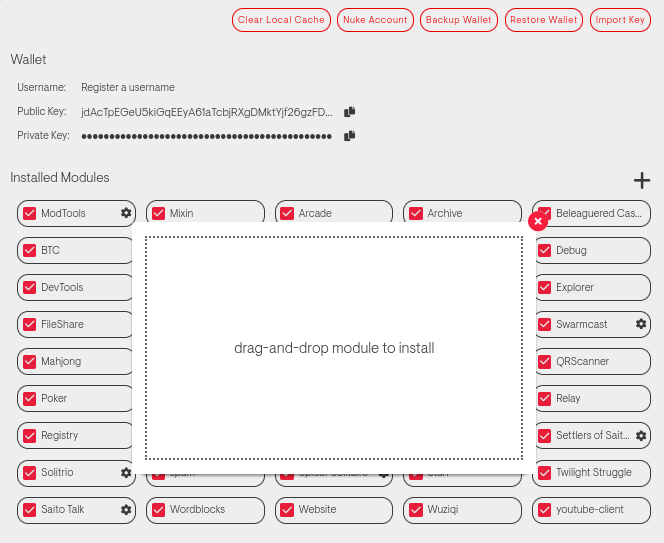Image resolution: width=664 pixels, height=543 pixels.
Task: Toggle the Wordblocks module checkbox
Action: pos(159,509)
